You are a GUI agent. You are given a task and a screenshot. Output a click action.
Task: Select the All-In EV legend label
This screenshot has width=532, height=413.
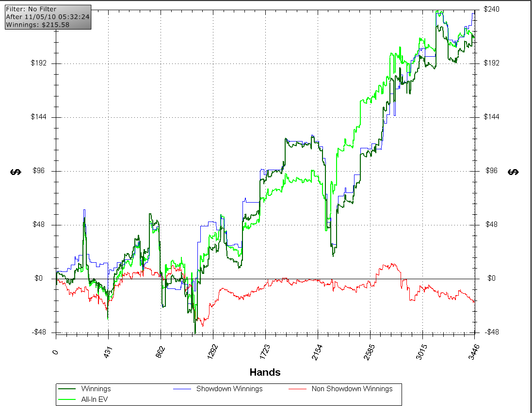tap(95, 399)
